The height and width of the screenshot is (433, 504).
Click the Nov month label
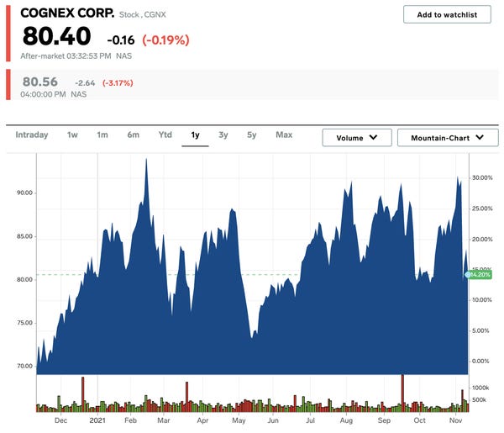coord(455,420)
